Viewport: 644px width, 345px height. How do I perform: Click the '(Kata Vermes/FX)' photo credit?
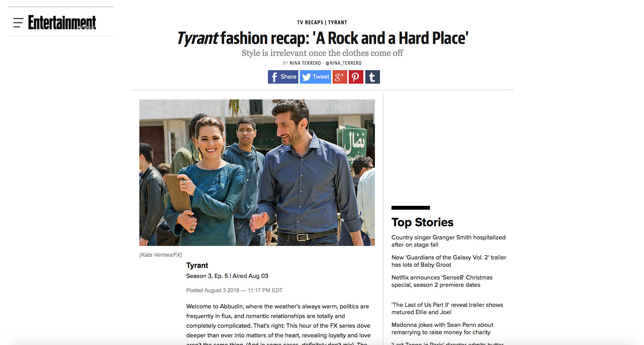pyautogui.click(x=161, y=255)
